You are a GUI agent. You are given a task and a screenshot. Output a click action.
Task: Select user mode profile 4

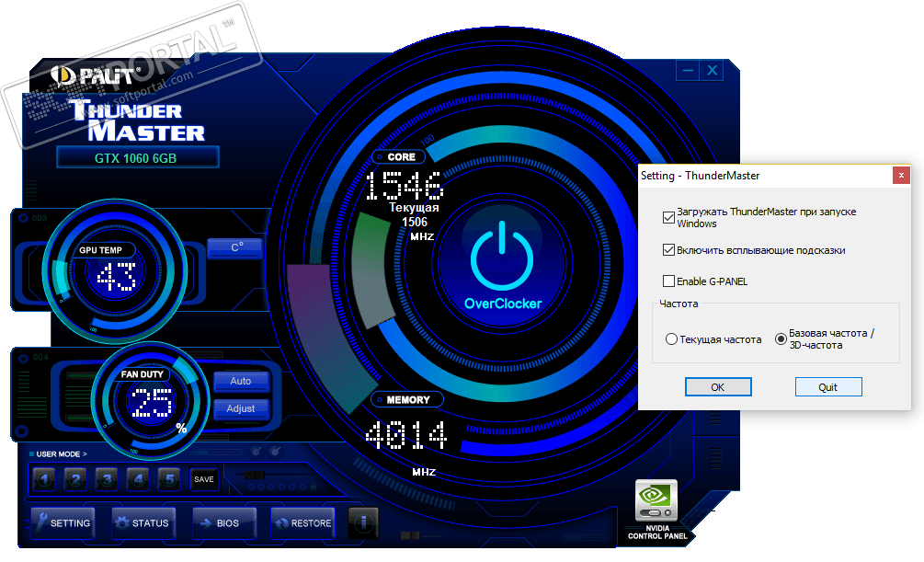138,479
